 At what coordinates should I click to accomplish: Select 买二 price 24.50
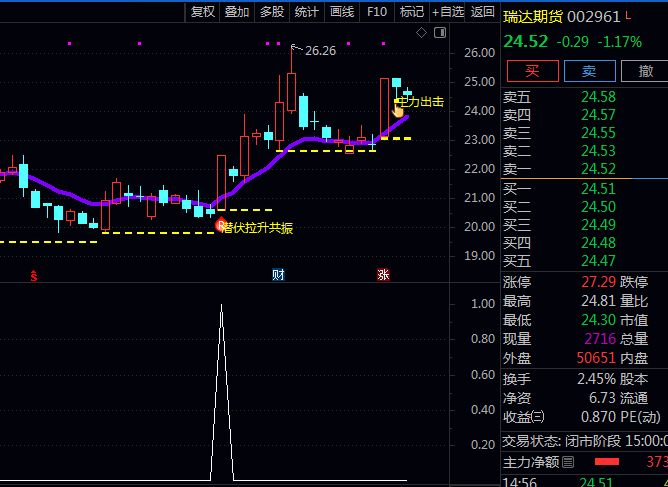coord(598,207)
